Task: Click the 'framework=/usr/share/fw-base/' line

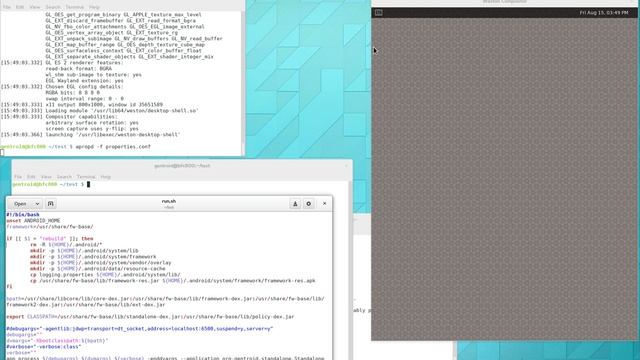Action: (x=50, y=227)
